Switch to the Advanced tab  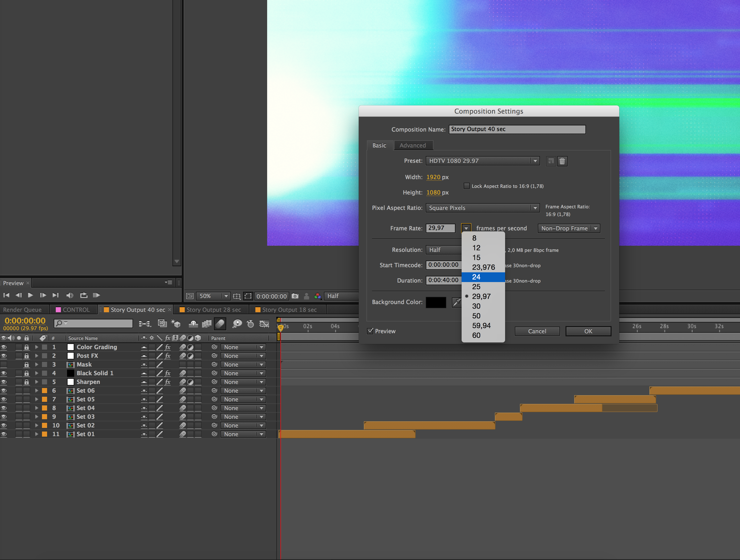point(412,146)
